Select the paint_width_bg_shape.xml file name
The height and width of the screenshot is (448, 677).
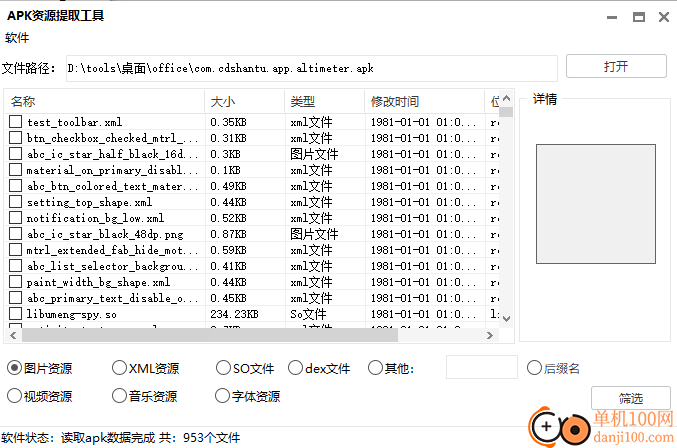point(98,282)
